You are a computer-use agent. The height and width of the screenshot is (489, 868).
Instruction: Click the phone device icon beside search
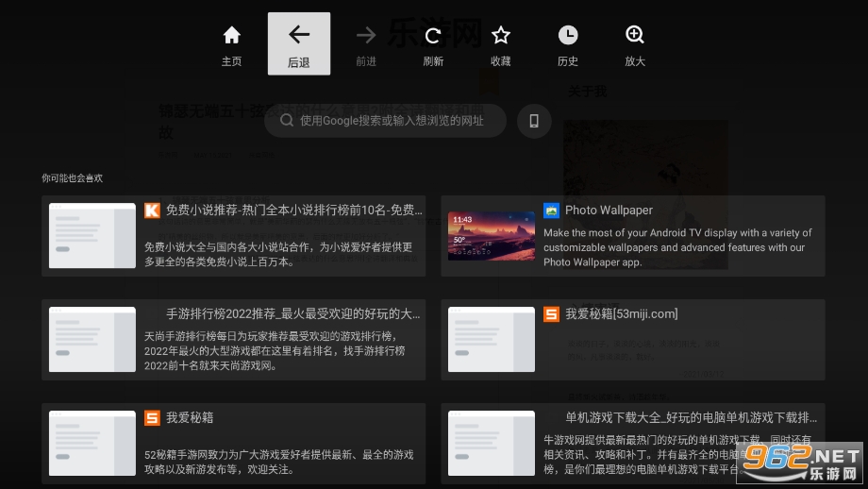(x=534, y=121)
